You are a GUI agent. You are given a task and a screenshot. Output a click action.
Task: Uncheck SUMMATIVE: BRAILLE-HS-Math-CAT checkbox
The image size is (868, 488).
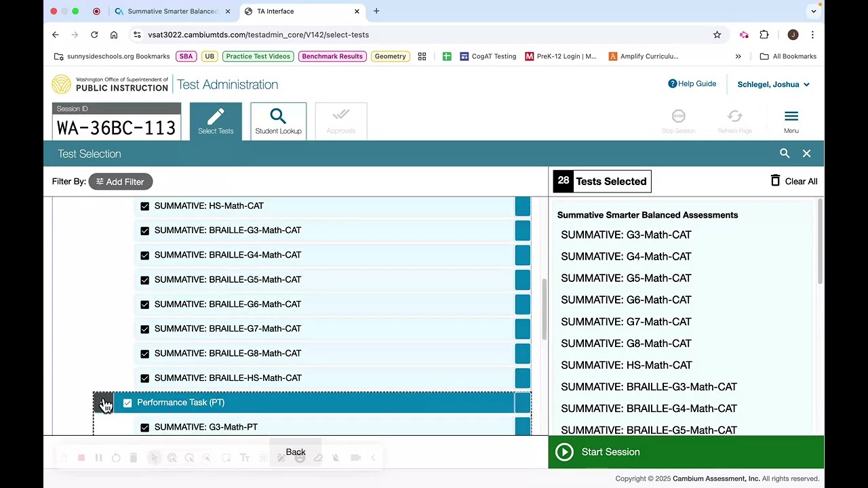[x=144, y=378]
